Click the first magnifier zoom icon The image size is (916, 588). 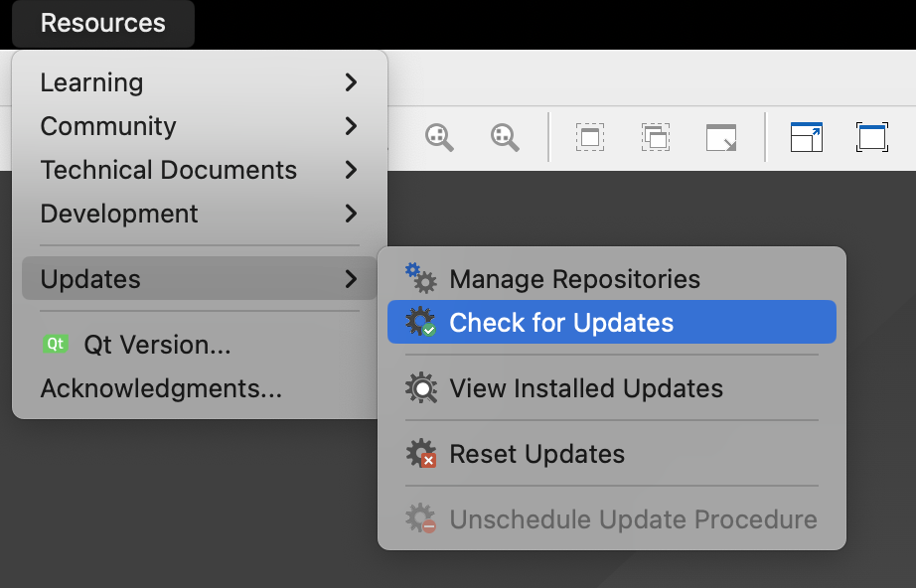[x=439, y=137]
